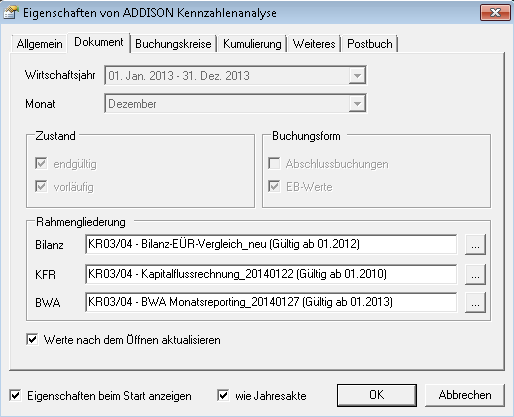Expand the Monat dropdown arrow

click(357, 104)
